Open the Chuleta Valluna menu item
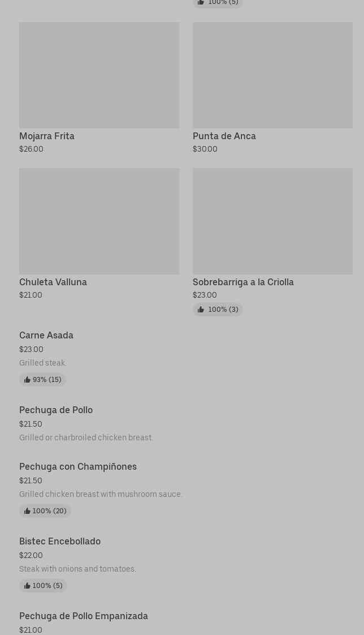The image size is (364, 635). tap(53, 282)
